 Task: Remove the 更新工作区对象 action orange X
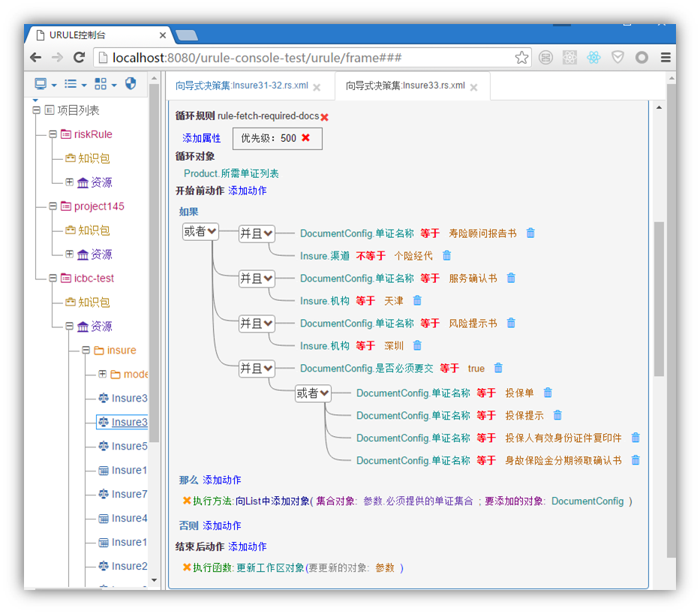187,567
